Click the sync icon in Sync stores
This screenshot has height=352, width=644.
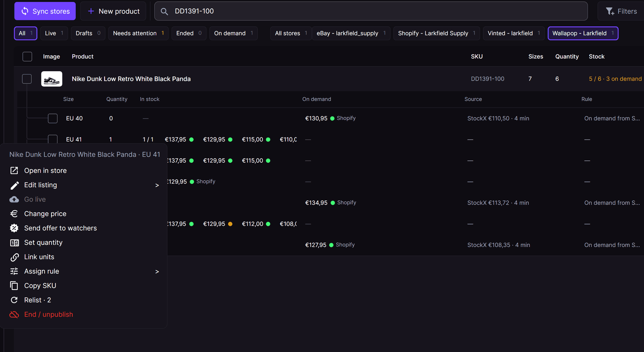point(25,11)
